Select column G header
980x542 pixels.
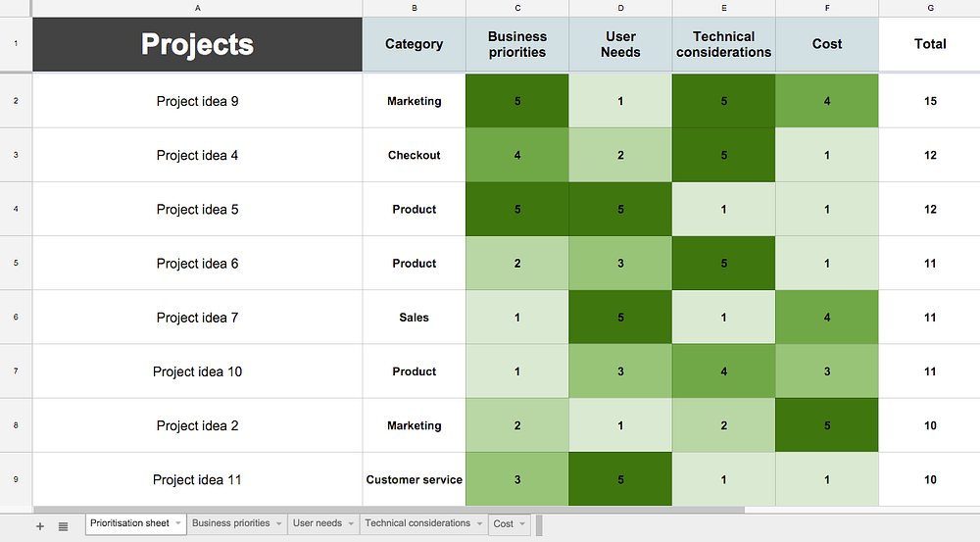(x=929, y=8)
